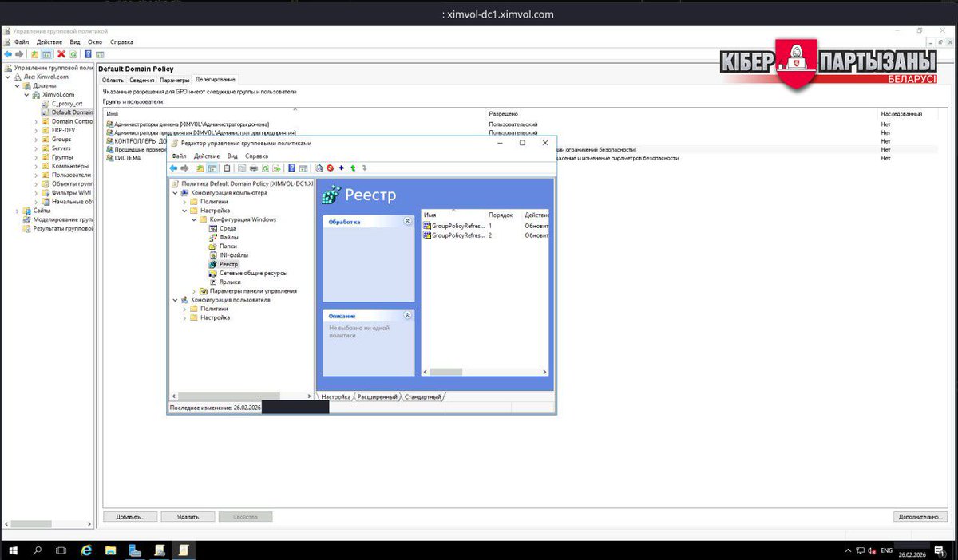Click Refresh icon in Policy Editor toolbar
The image size is (958, 560).
click(265, 168)
